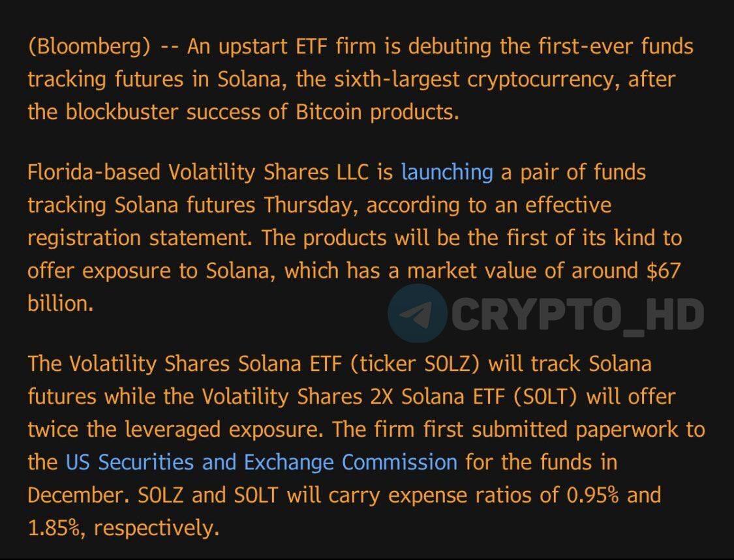Click the word "leveraged"
The image size is (734, 560).
[x=172, y=430]
